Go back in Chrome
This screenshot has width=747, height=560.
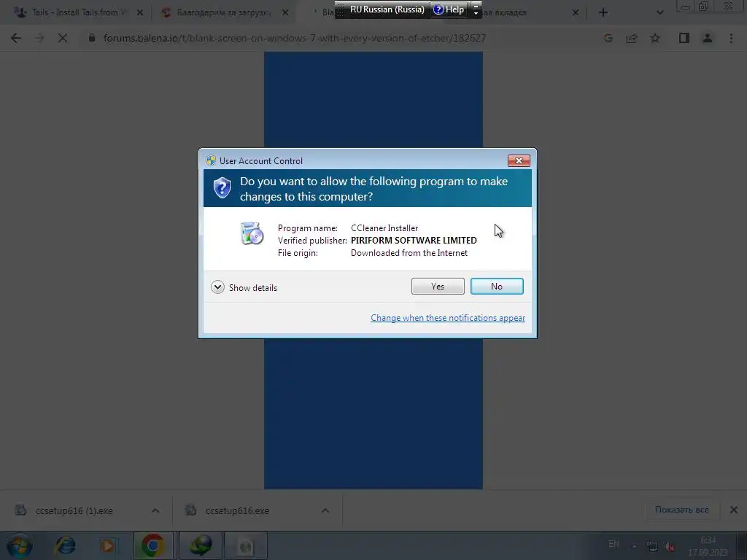pos(16,38)
